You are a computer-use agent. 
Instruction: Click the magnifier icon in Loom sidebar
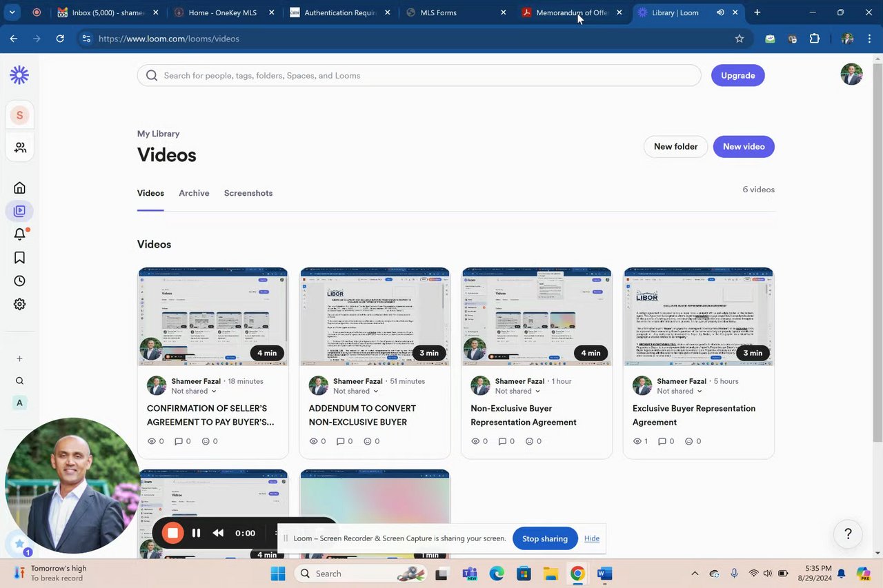coord(19,381)
